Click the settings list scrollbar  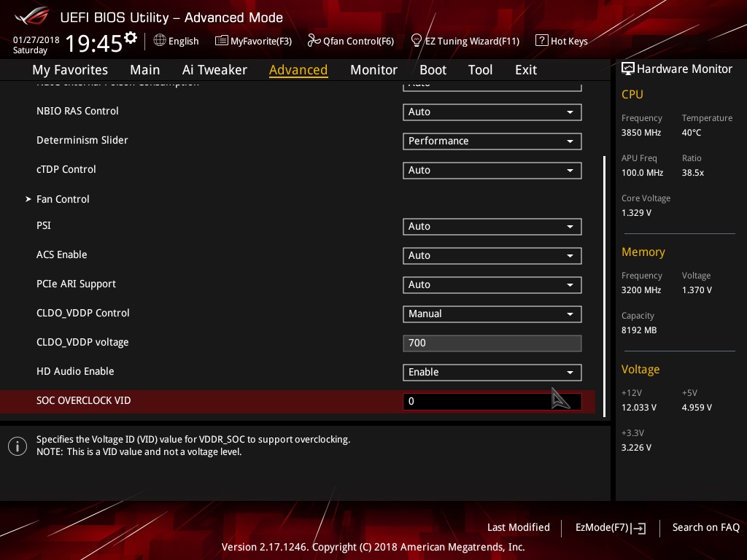[x=605, y=286]
